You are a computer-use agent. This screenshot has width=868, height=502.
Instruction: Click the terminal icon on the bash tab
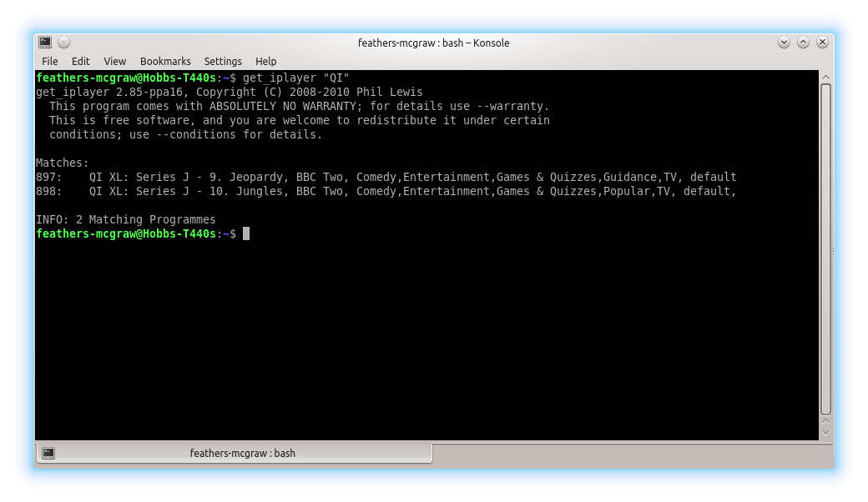(48, 454)
